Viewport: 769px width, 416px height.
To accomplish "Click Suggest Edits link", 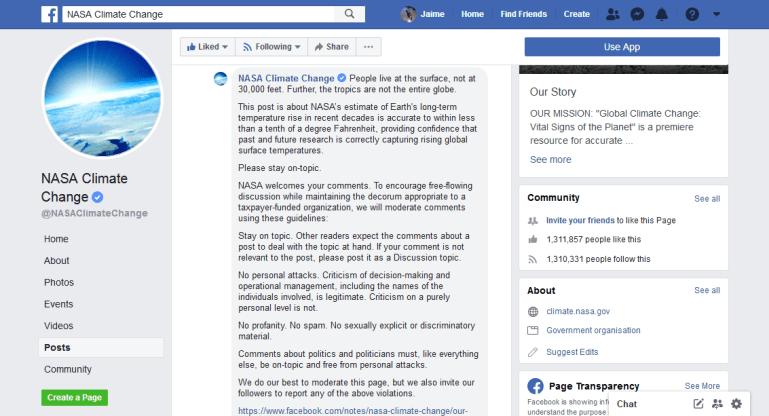I will point(572,352).
